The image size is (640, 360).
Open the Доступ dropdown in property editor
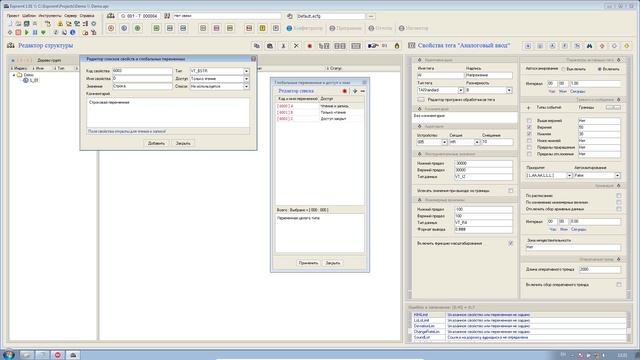[246, 79]
